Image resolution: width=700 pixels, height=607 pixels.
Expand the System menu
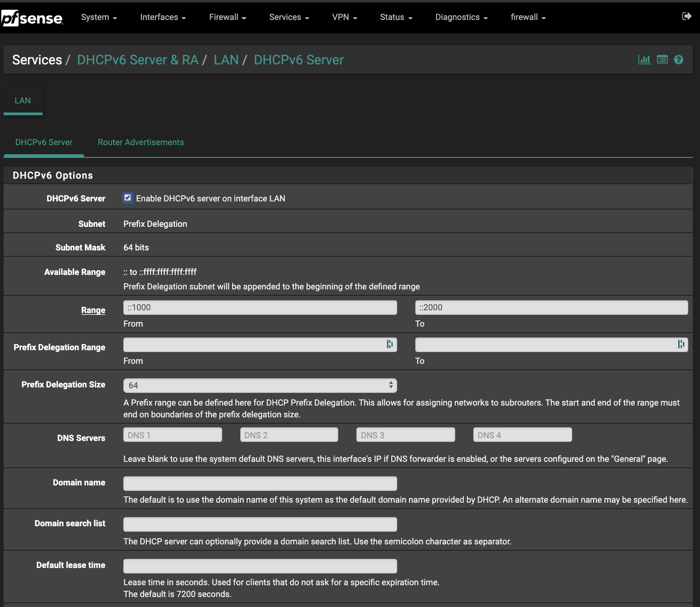pos(98,17)
